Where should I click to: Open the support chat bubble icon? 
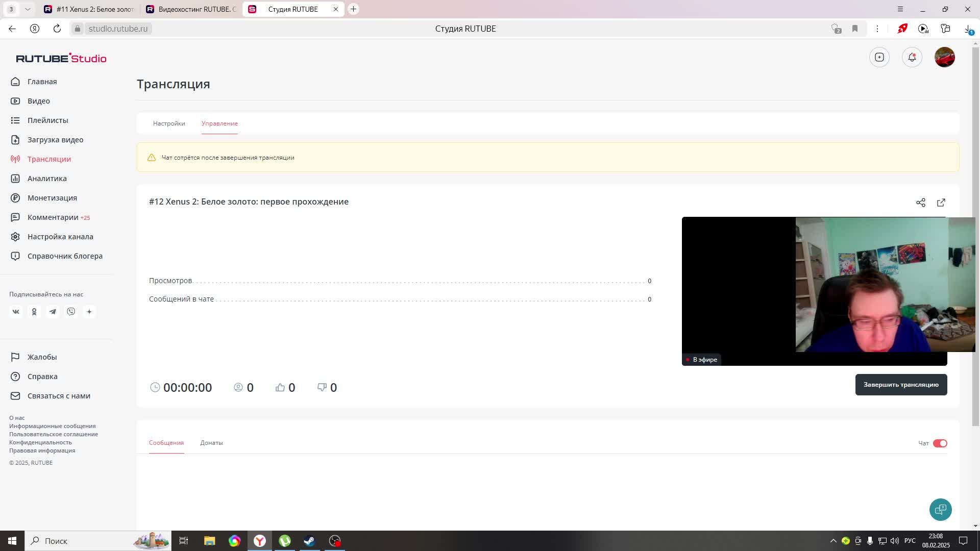(940, 509)
